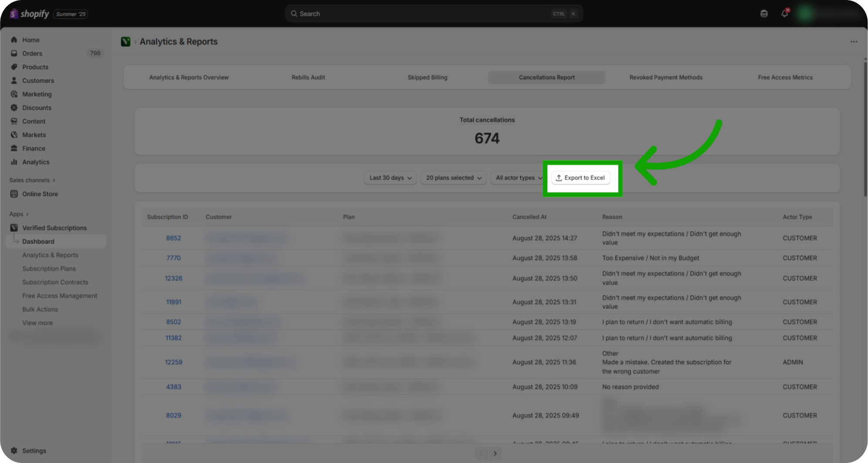
Task: Switch to Rebills Audit tab
Action: (308, 77)
